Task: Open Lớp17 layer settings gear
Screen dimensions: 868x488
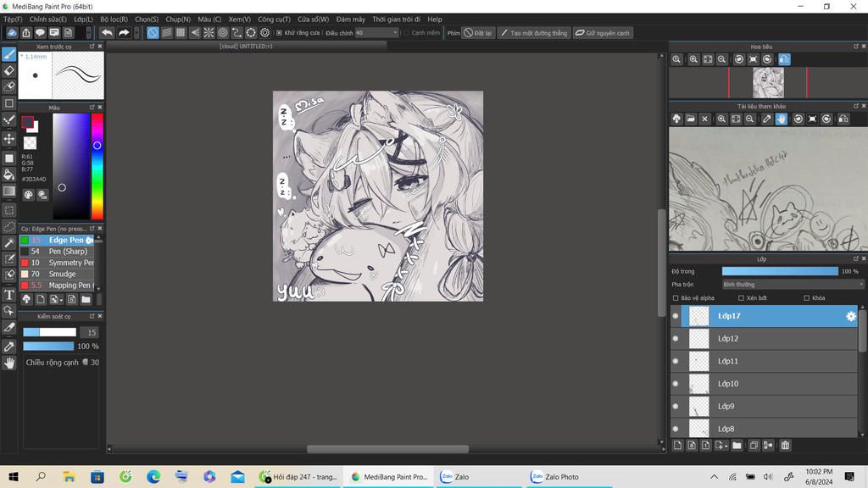Action: (851, 316)
